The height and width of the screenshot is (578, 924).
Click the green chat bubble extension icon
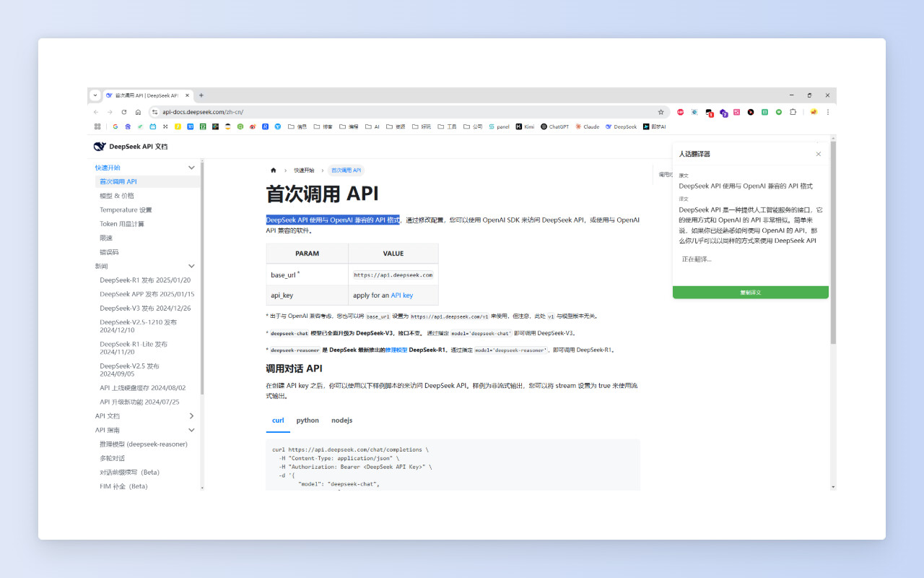point(779,112)
